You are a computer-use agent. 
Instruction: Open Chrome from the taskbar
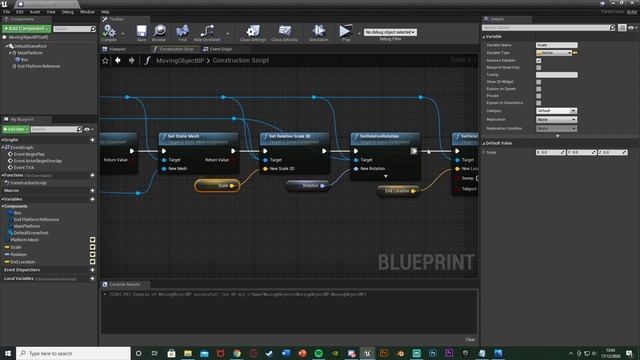[237, 353]
